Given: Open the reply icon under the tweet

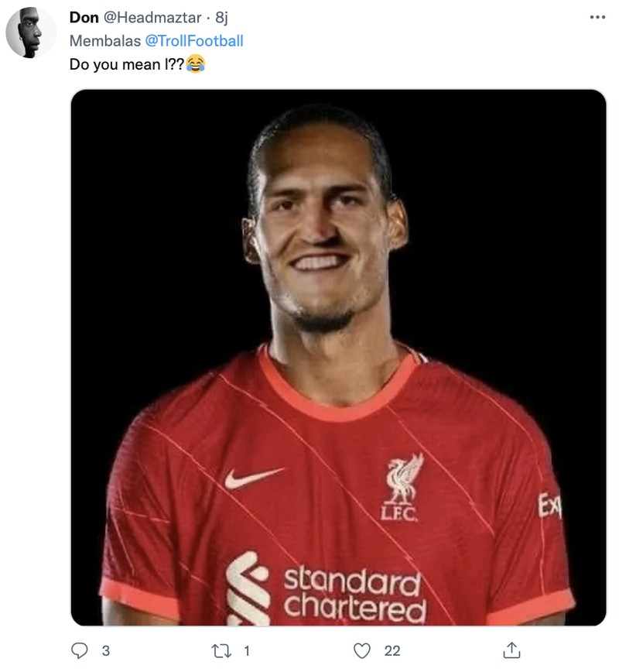Looking at the screenshot, I should 78,653.
